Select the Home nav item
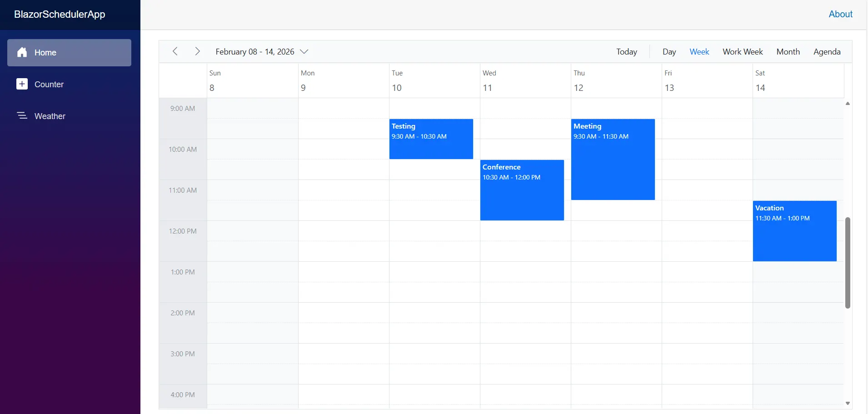This screenshot has width=868, height=414. 69,53
